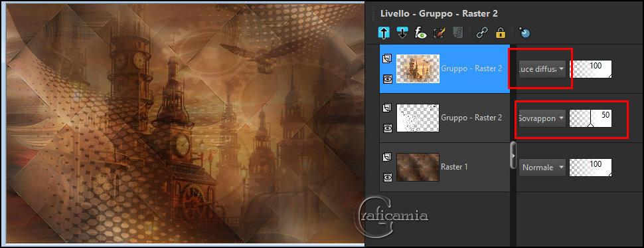
Task: Click the edit selection paintbrush icon
Action: click(x=439, y=33)
